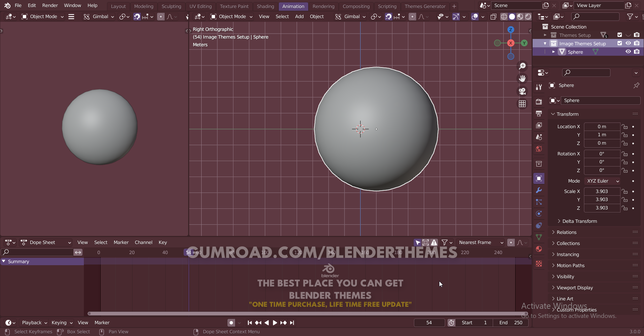Switch viewport to Wireframe shading mode
The width and height of the screenshot is (644, 336).
504,16
